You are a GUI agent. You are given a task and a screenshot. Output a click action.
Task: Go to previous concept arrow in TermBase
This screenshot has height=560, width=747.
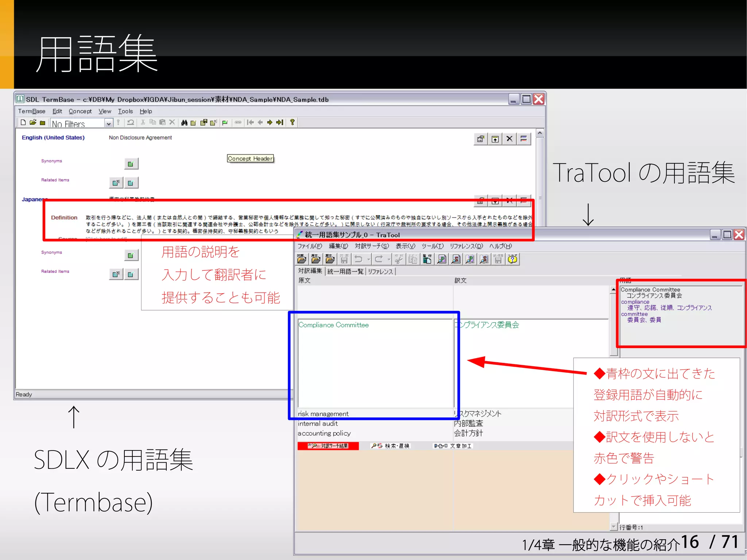coord(260,123)
